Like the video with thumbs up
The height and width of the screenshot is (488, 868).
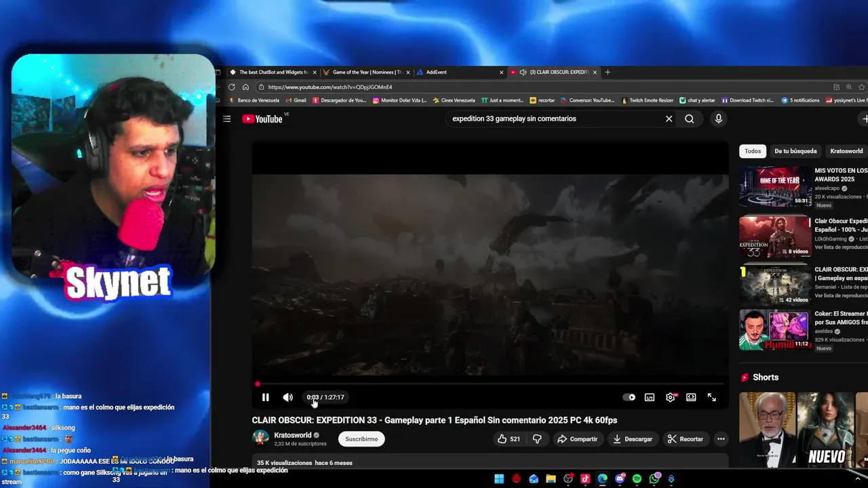[509, 439]
